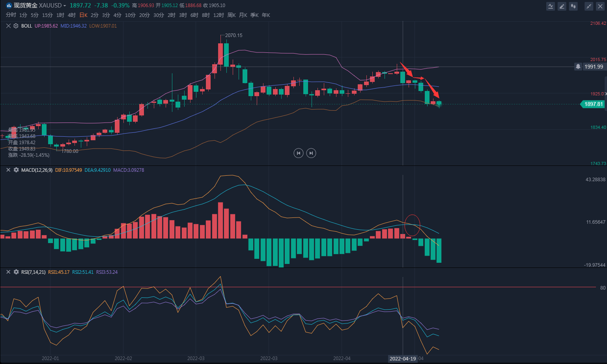
Task: Select the 4时 timeframe
Action: 72,15
